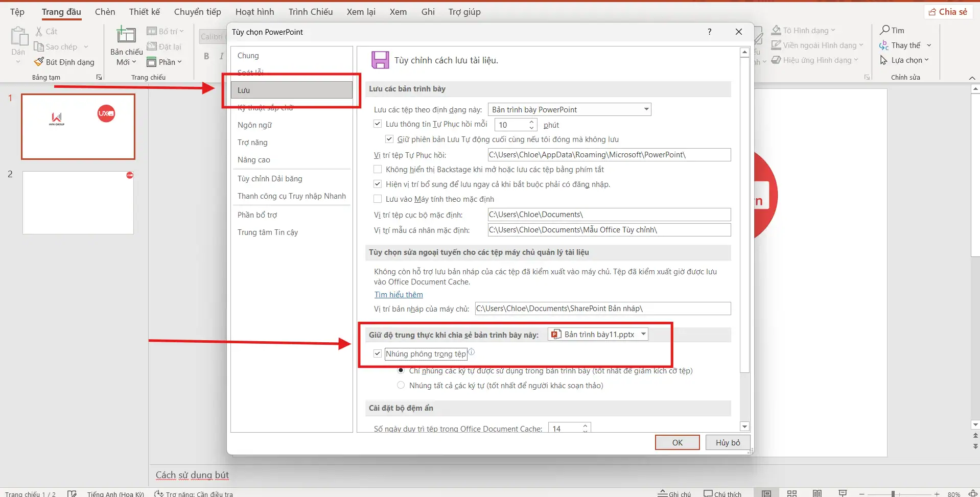Open the 'Thiết kế' ribbon tab

pyautogui.click(x=144, y=12)
